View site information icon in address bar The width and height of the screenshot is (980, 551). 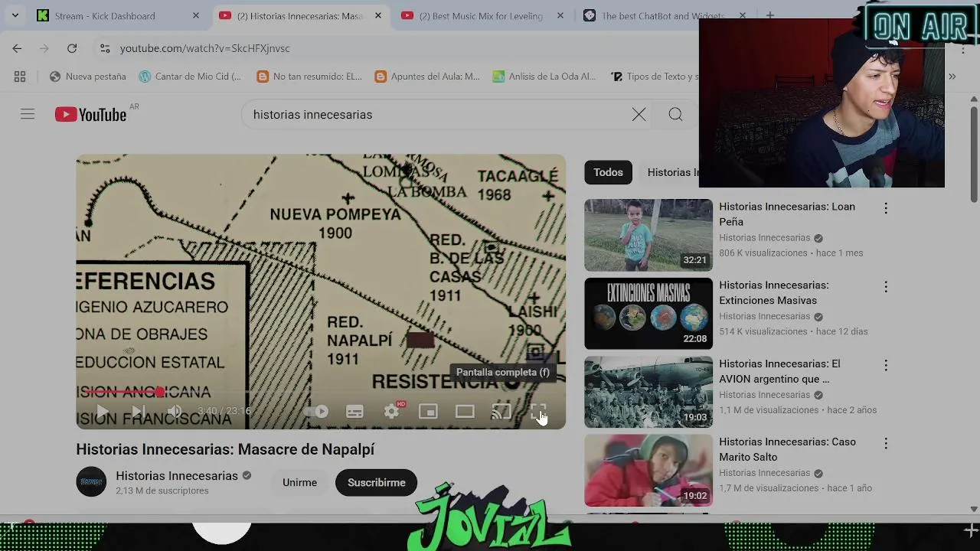point(105,48)
